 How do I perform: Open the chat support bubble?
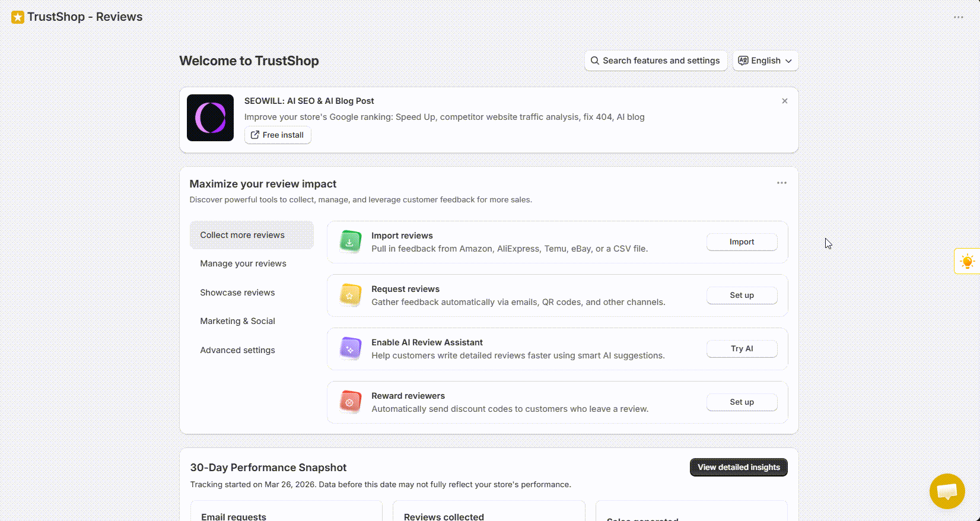point(947,491)
